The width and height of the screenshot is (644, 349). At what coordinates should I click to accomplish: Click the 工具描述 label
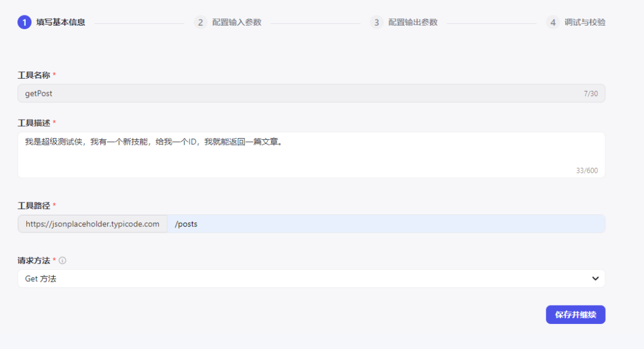tap(33, 123)
